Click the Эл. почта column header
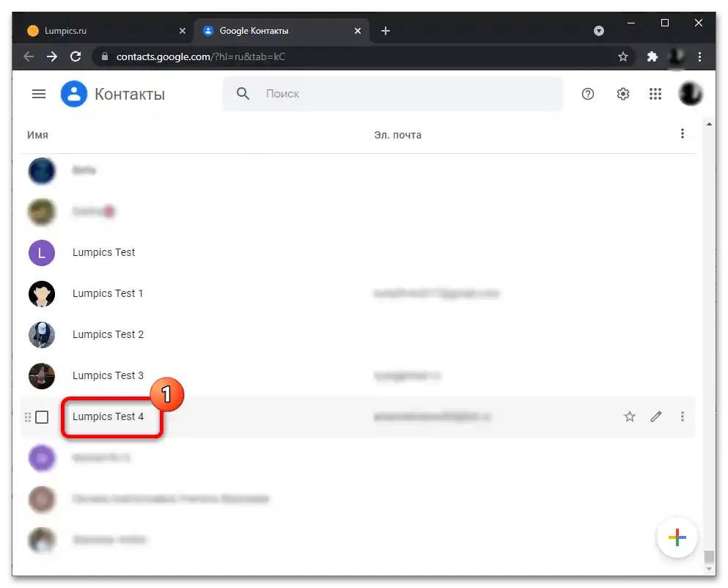Screen dimensions: 728x588 tap(398, 135)
